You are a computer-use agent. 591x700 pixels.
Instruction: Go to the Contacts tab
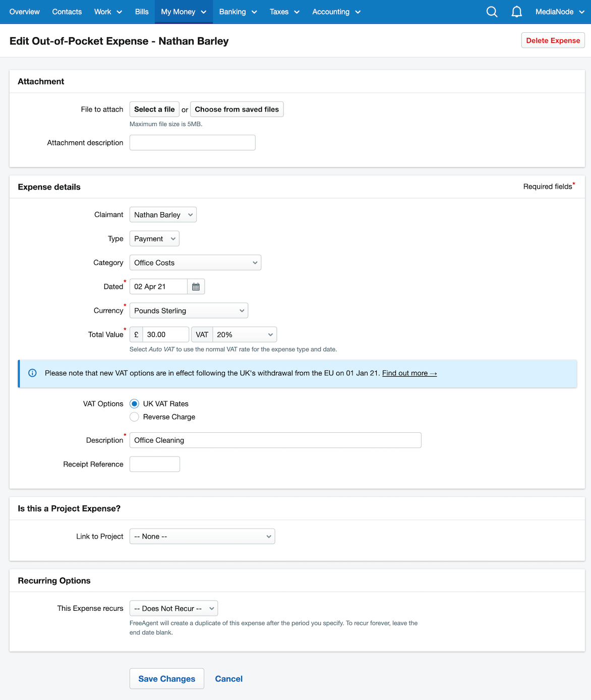pyautogui.click(x=67, y=12)
